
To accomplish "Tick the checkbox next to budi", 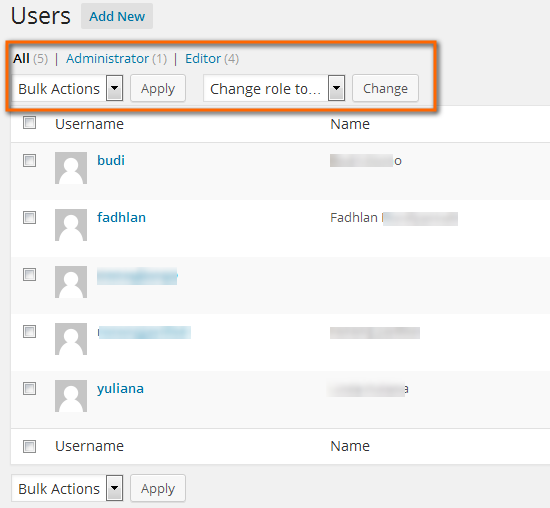I will (29, 161).
